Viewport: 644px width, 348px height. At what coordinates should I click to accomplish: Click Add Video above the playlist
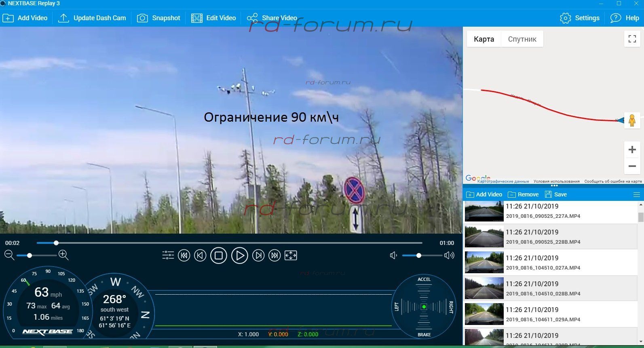tap(484, 194)
